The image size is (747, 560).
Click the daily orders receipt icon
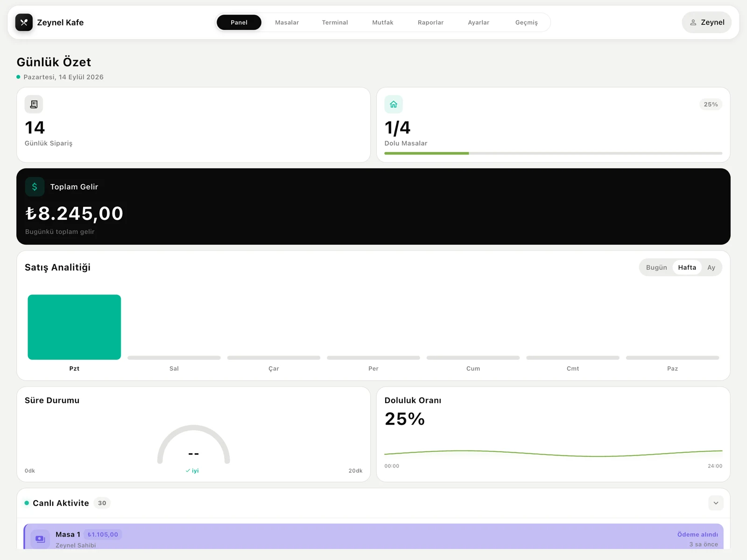[x=34, y=105]
